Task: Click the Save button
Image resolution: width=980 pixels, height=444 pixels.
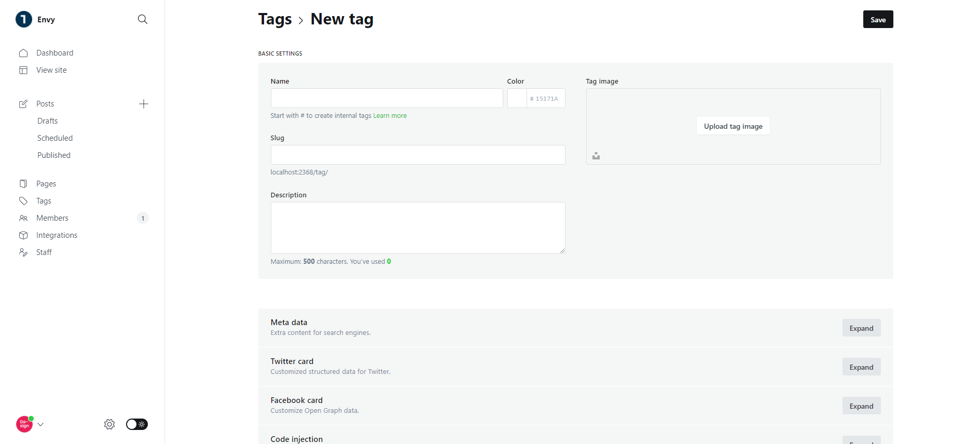Action: tap(878, 19)
